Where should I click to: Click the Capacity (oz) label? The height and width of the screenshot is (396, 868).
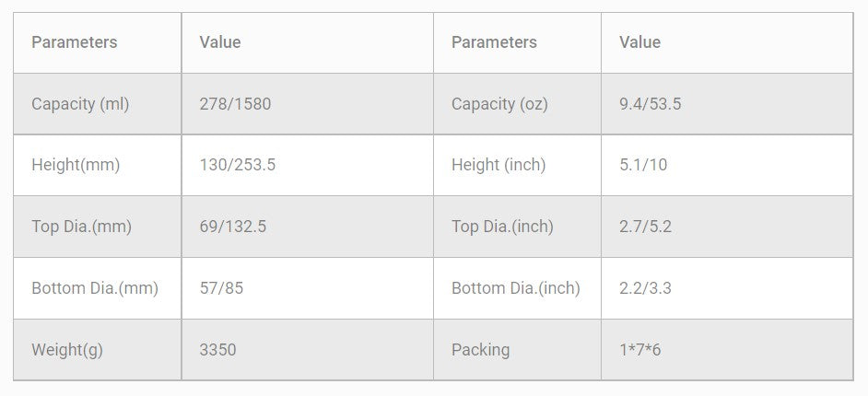pyautogui.click(x=499, y=104)
